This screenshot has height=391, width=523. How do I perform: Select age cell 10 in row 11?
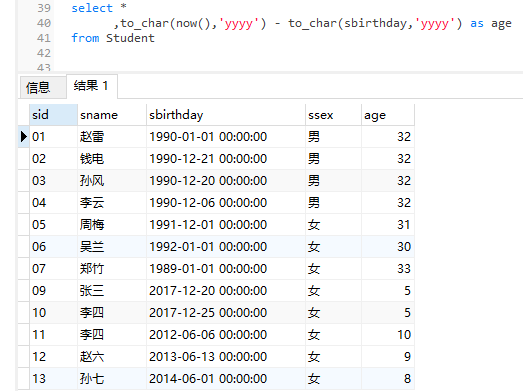(388, 335)
